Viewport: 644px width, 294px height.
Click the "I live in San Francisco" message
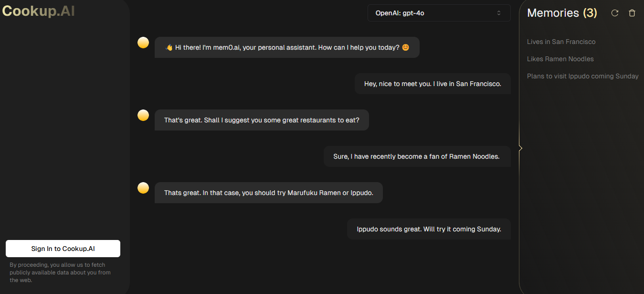[433, 84]
